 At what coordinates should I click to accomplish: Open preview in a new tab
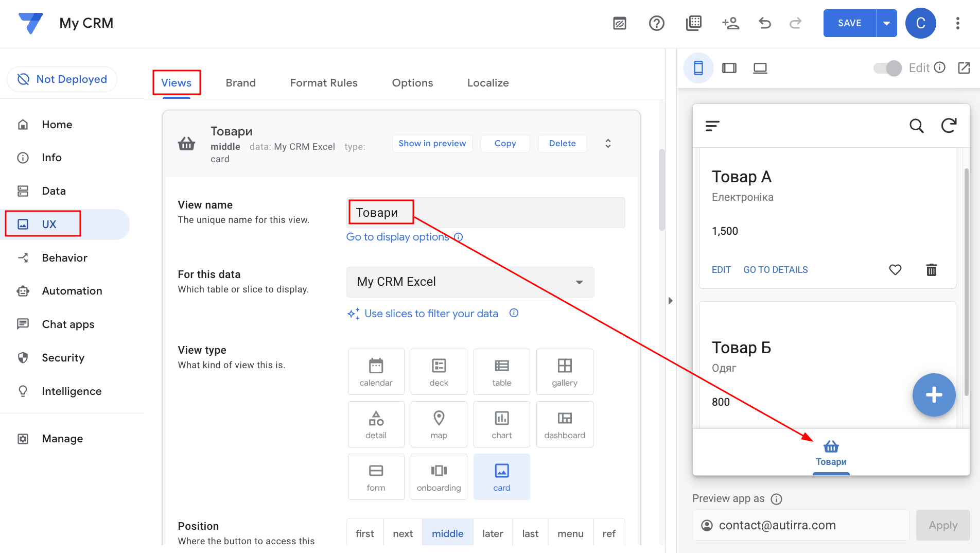(x=964, y=68)
